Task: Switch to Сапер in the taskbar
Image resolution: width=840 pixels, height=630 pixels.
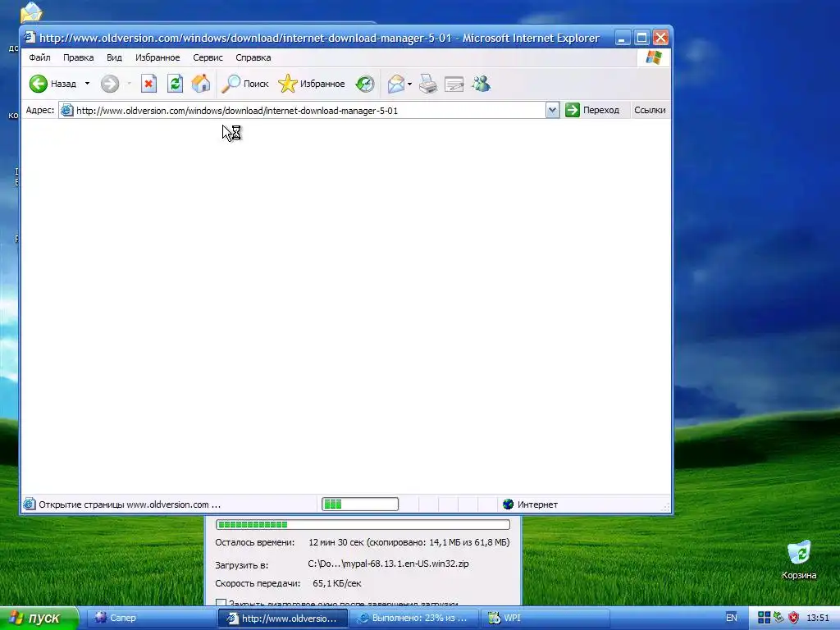Action: 152,618
